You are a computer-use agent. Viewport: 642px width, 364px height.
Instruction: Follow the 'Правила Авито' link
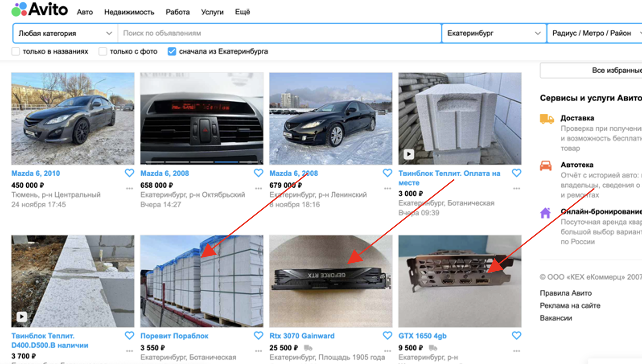click(566, 293)
